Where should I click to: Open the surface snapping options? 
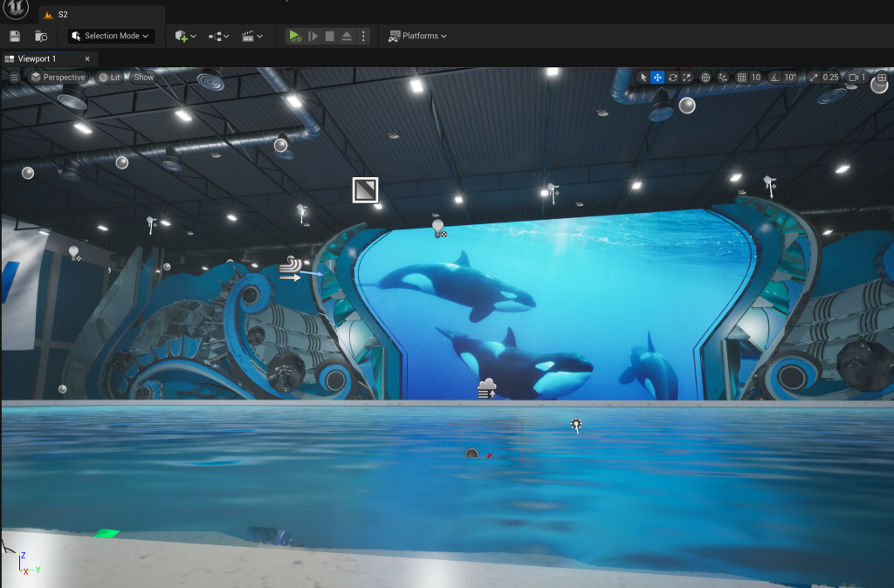(x=723, y=77)
